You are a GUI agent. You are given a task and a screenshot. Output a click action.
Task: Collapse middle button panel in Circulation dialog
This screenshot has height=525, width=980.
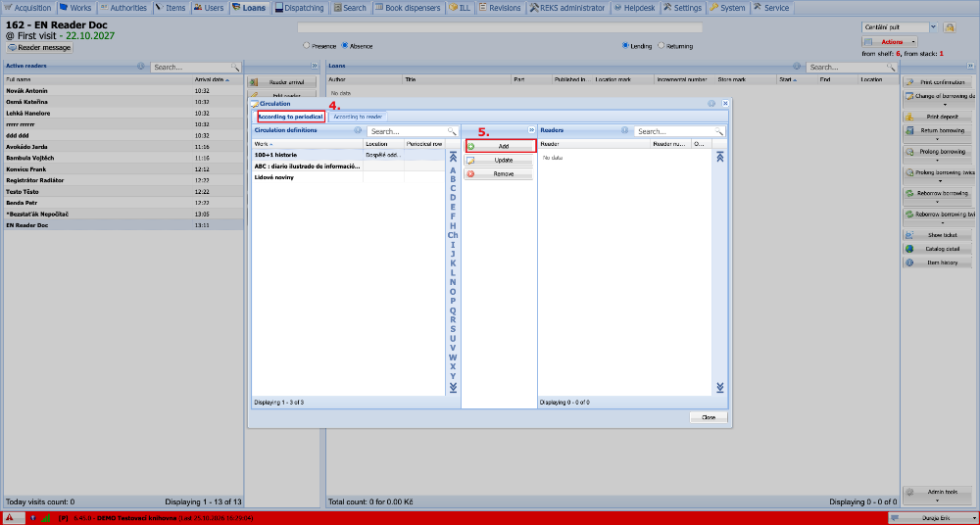(x=531, y=130)
